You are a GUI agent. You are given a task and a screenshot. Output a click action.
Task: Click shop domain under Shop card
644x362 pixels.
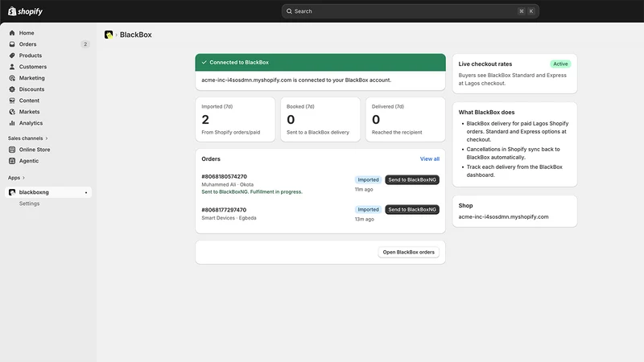[x=503, y=216]
